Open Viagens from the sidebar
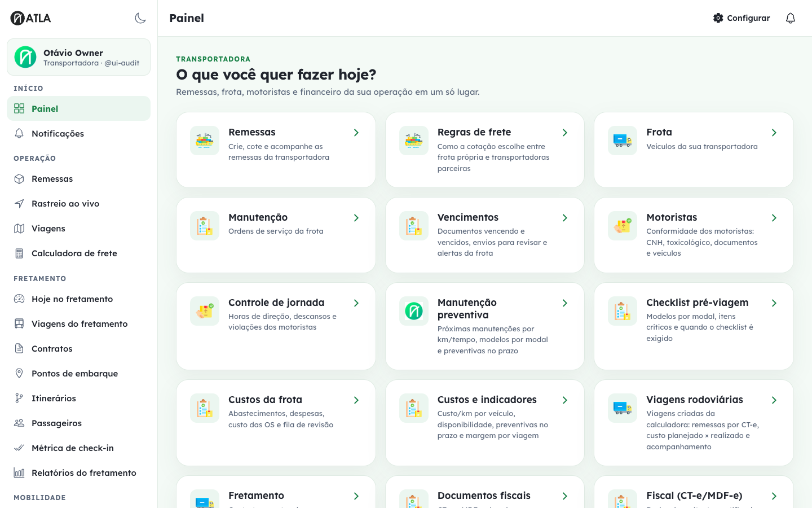The image size is (812, 508). [x=78, y=229]
